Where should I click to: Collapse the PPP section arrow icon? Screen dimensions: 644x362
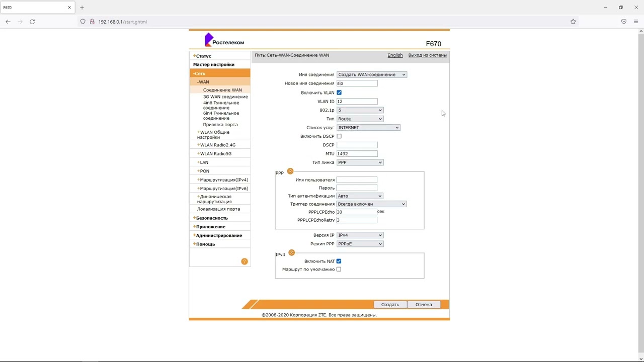[290, 171]
